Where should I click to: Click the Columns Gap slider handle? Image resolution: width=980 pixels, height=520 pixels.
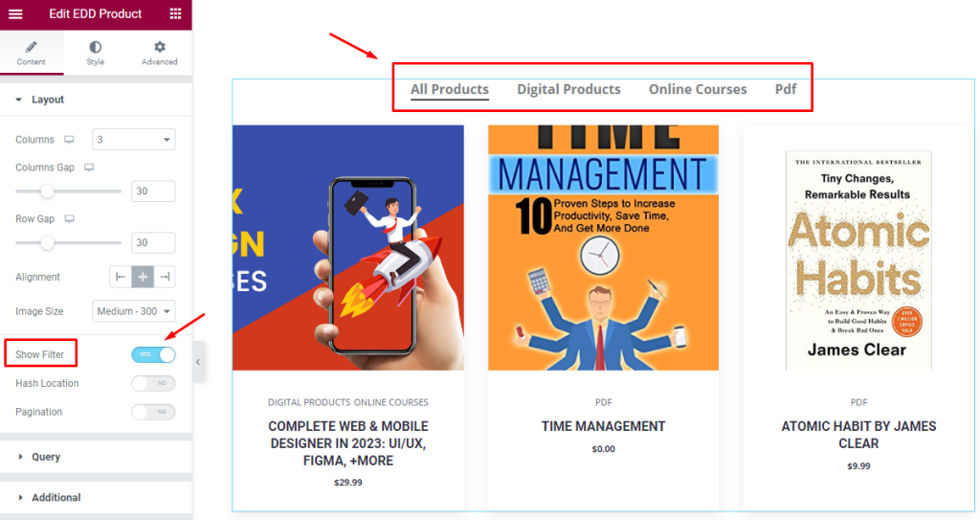tap(47, 191)
